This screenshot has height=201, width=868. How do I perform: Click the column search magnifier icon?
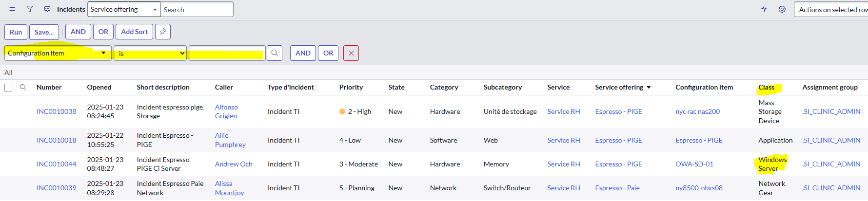pyautogui.click(x=23, y=87)
